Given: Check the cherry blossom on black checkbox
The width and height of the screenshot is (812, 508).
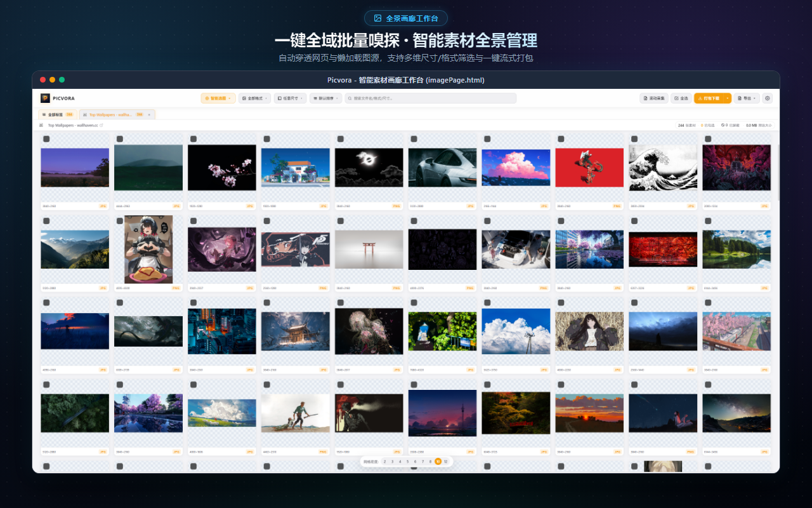Looking at the screenshot, I should 193,139.
